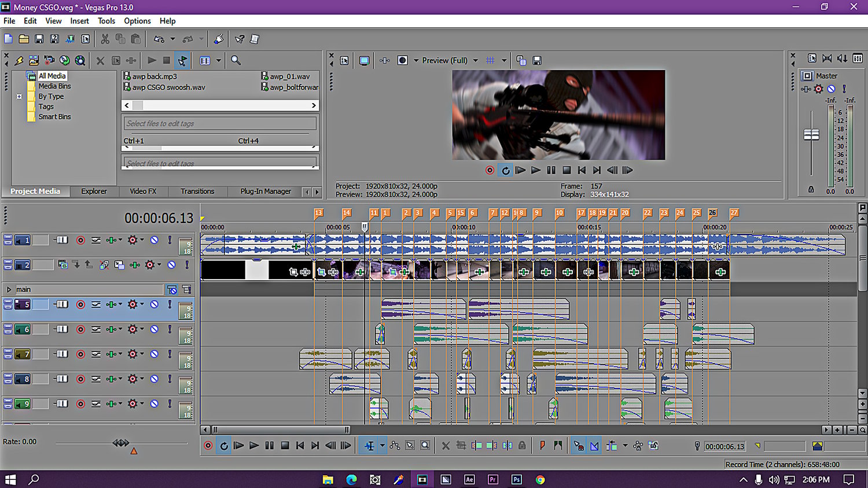Open the media search magnifier in Project Media
The height and width of the screenshot is (488, 868).
tap(236, 60)
